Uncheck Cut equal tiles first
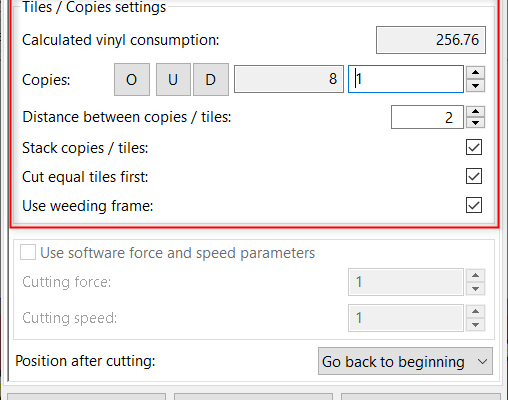 [x=474, y=176]
